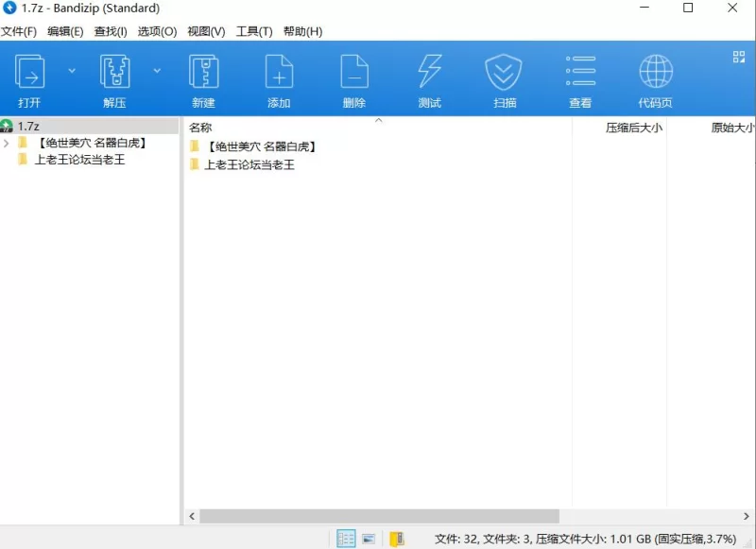
Task: Select 【绝世美穴 名器白虎】 folder in file list
Action: [x=262, y=146]
